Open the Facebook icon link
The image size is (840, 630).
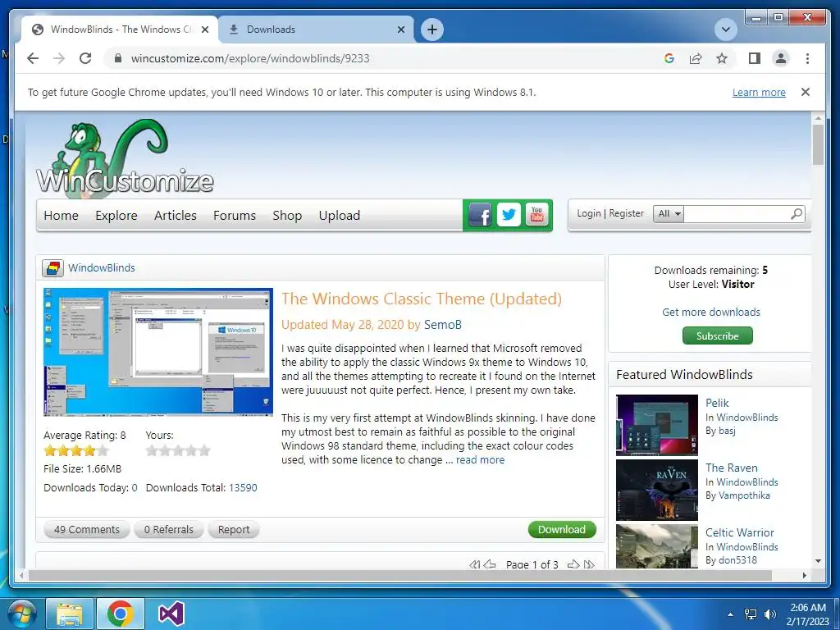[x=480, y=216]
